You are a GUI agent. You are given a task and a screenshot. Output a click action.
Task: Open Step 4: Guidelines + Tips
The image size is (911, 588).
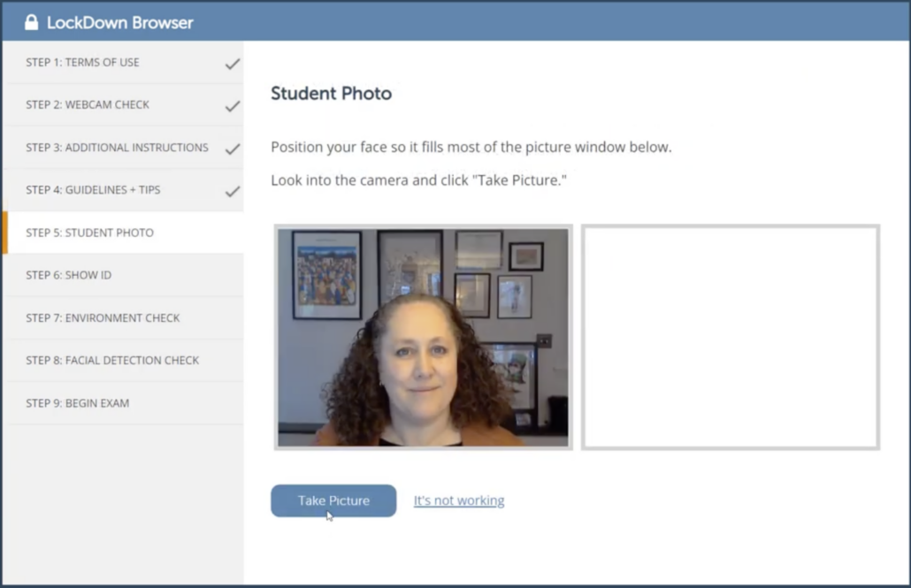(123, 190)
